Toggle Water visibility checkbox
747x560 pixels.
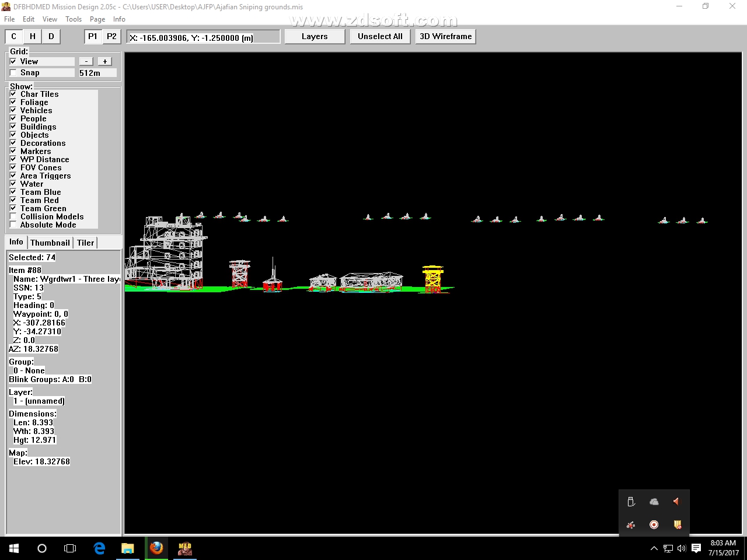(x=13, y=184)
